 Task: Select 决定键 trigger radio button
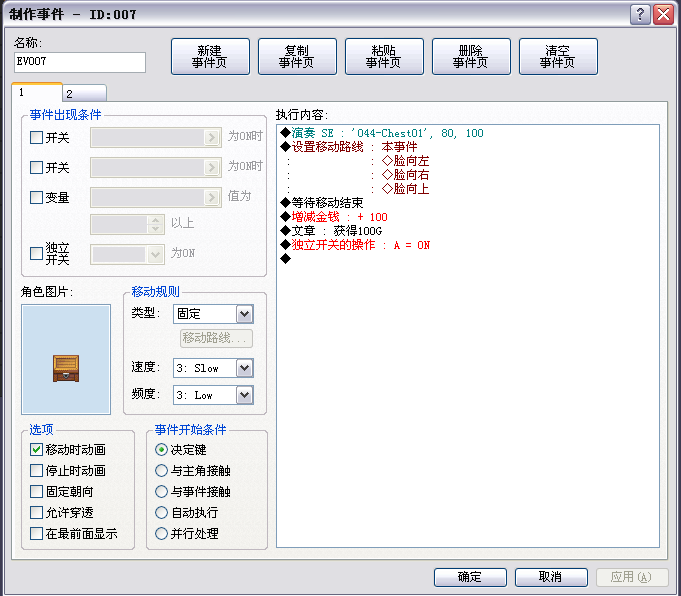click(x=161, y=450)
